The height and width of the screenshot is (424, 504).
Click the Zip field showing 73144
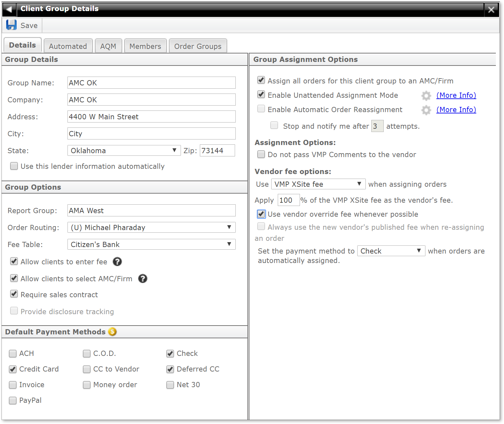click(x=217, y=151)
